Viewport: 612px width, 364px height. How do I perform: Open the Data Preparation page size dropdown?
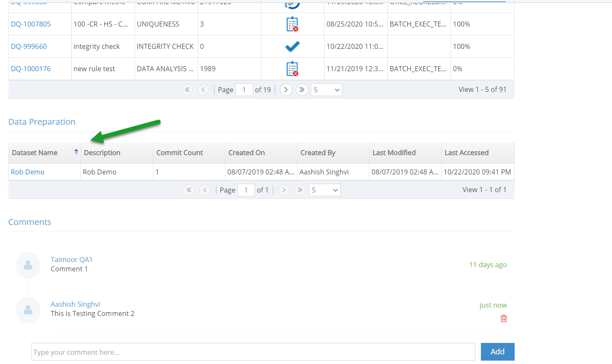click(324, 190)
